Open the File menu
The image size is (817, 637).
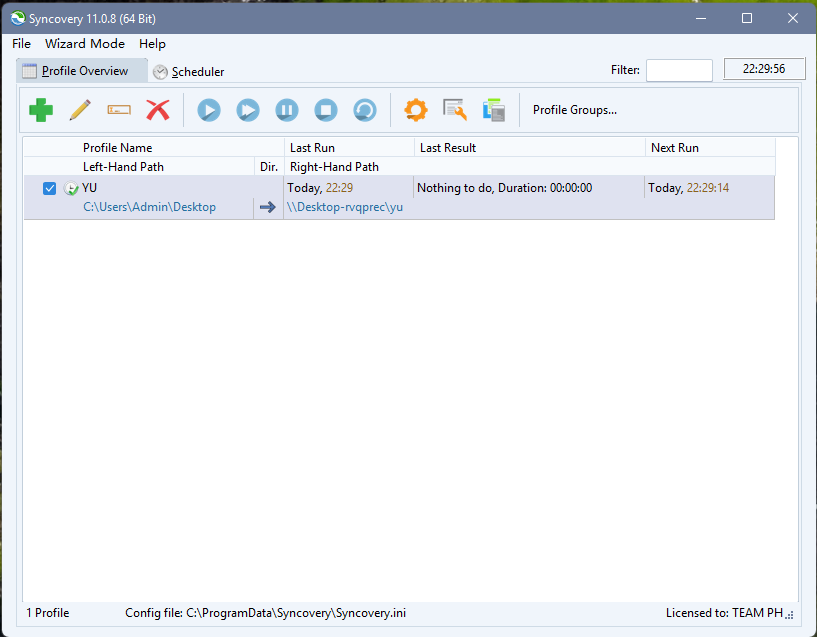click(x=21, y=44)
